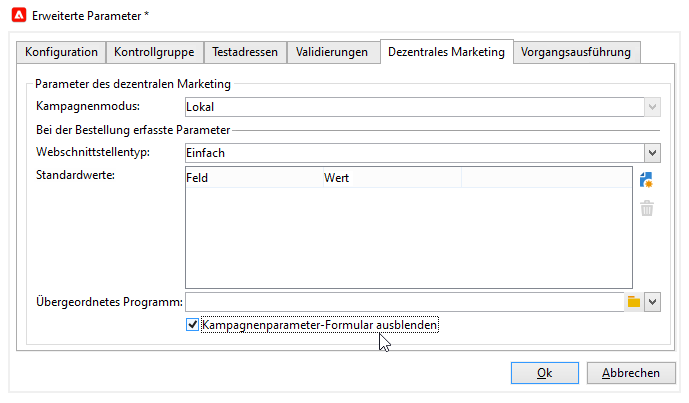Click the Feld column header

(252, 178)
